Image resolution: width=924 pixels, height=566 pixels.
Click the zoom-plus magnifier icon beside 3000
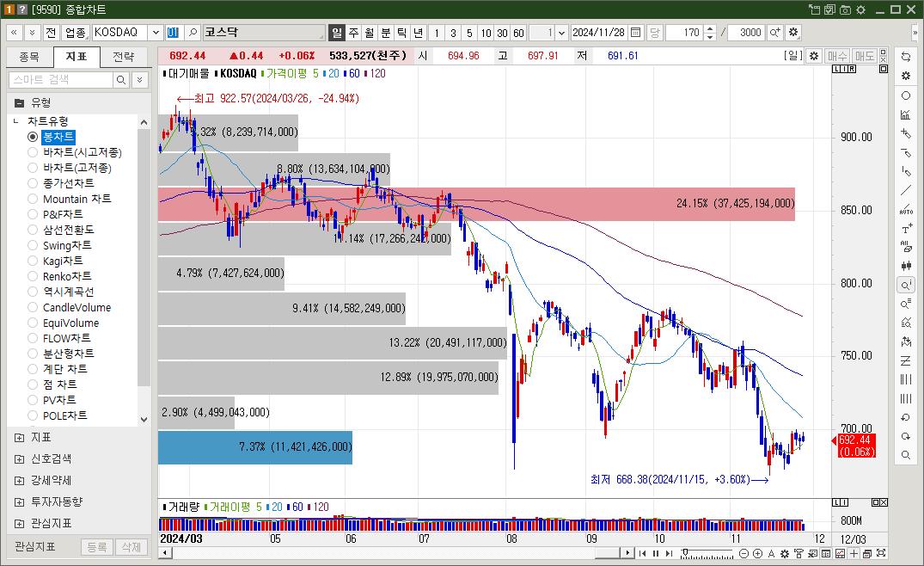775,33
